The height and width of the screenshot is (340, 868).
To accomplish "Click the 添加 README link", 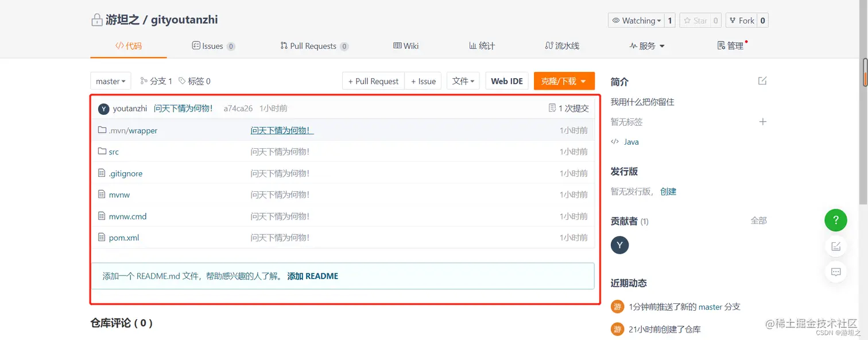I will click(x=313, y=276).
